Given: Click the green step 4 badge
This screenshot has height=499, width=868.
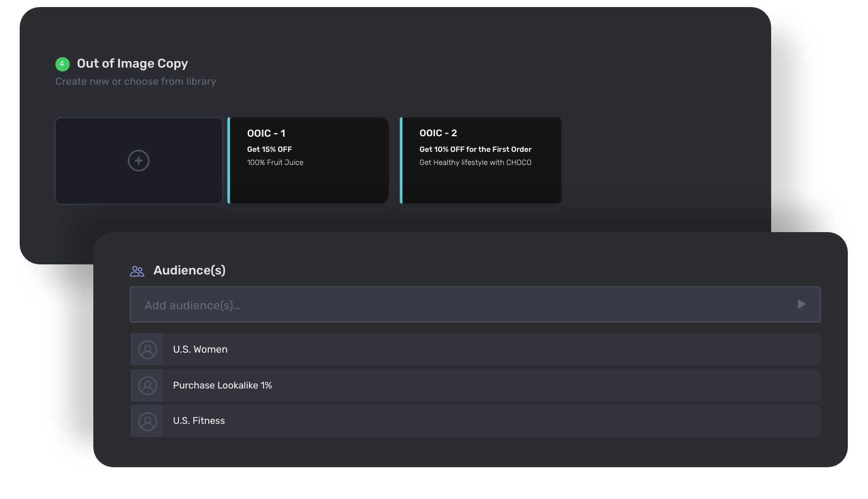Looking at the screenshot, I should click(x=62, y=64).
